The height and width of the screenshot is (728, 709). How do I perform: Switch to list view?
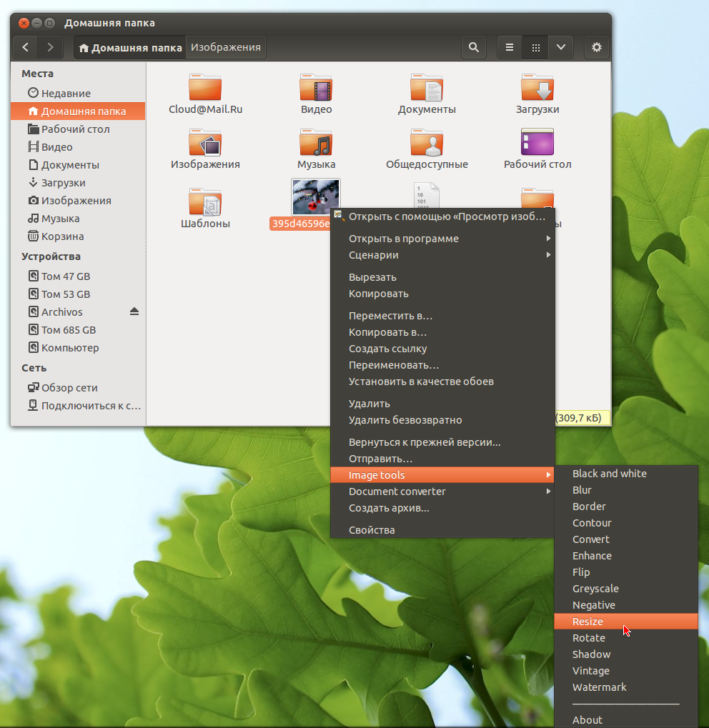click(x=509, y=47)
